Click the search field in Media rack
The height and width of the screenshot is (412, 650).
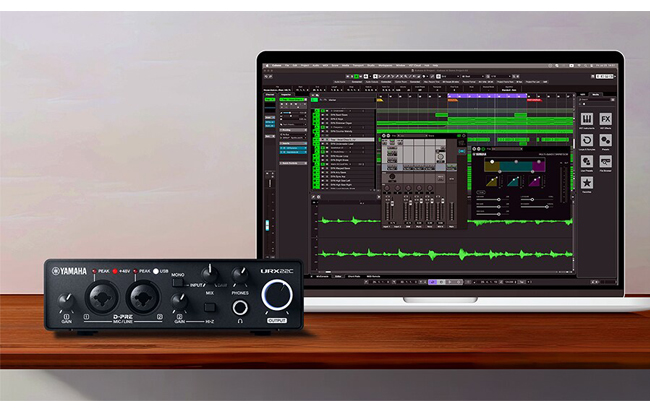tap(594, 99)
